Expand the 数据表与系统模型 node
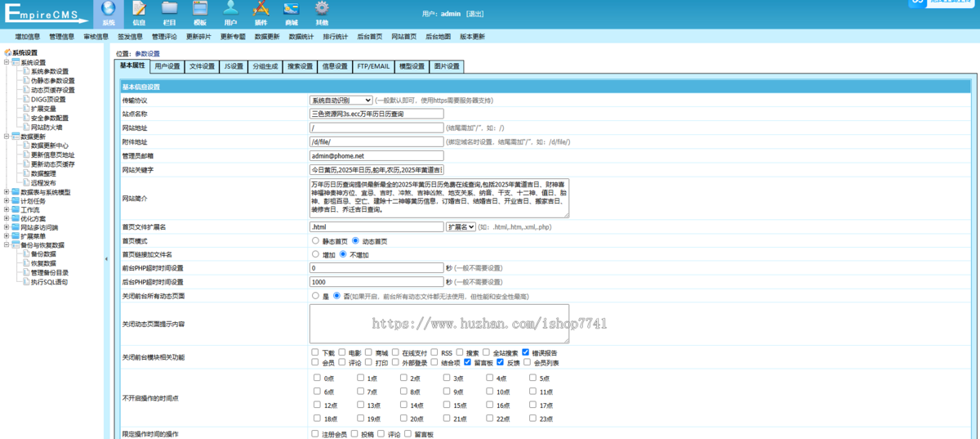 7,192
